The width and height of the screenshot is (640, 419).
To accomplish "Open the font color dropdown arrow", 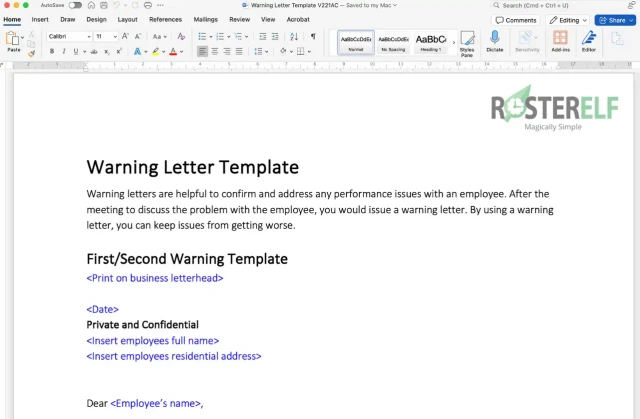I will coord(182,52).
